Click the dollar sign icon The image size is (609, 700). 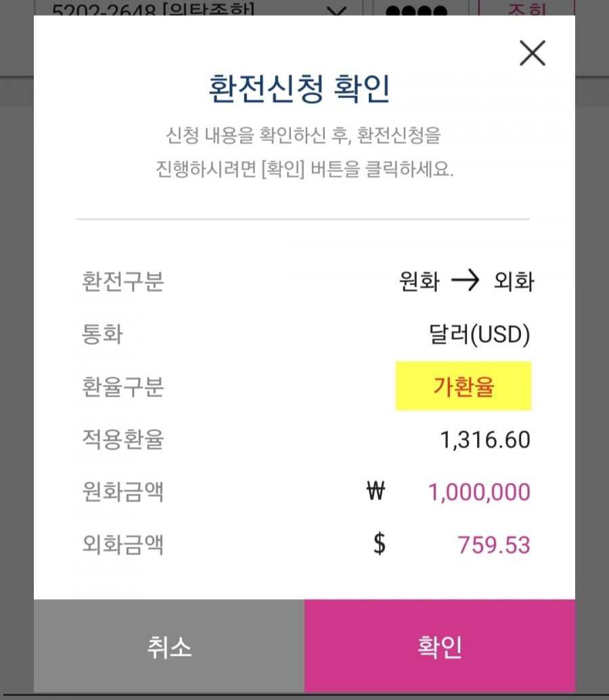380,544
